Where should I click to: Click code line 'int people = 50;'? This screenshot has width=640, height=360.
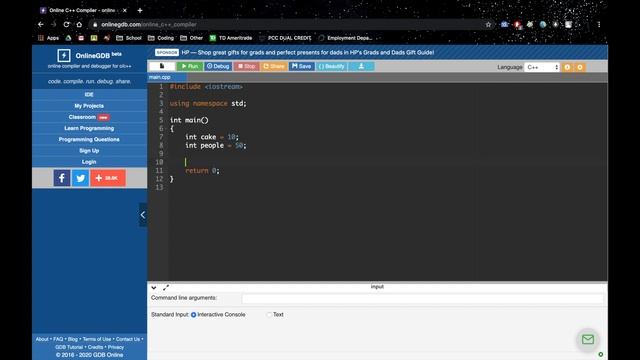tap(216, 146)
